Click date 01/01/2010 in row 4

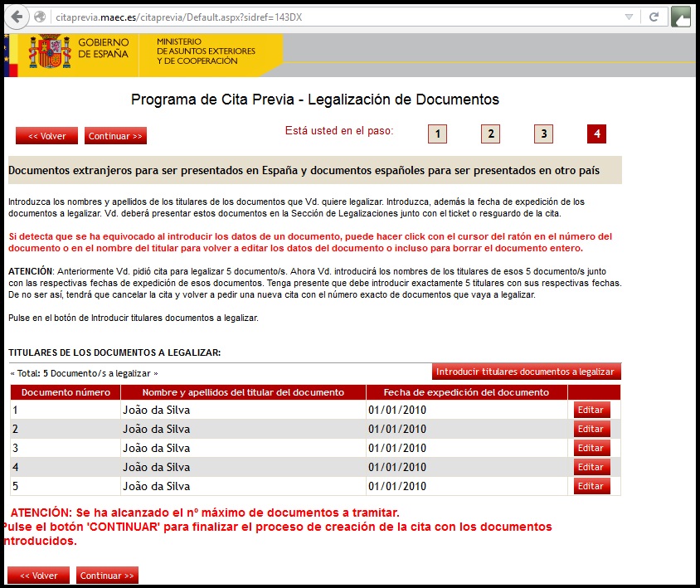tap(397, 468)
